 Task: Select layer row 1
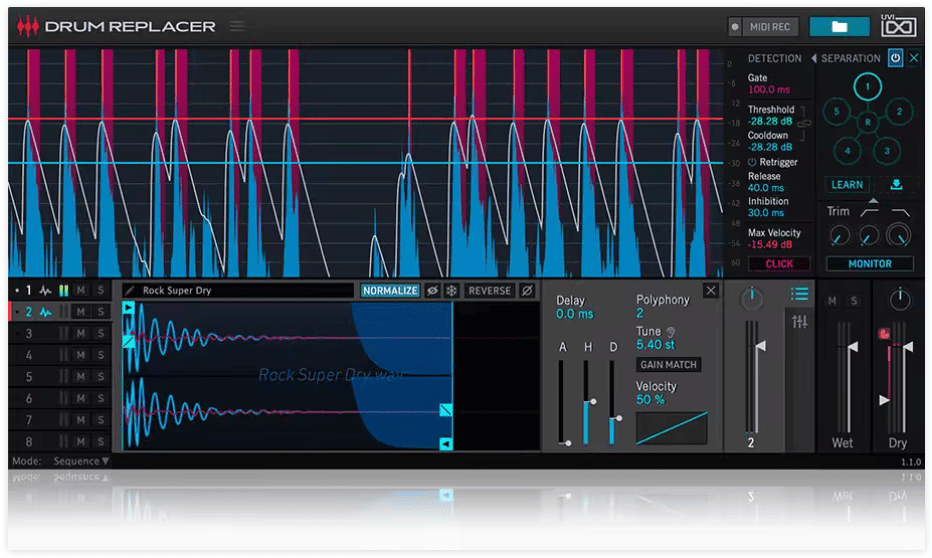click(x=60, y=290)
